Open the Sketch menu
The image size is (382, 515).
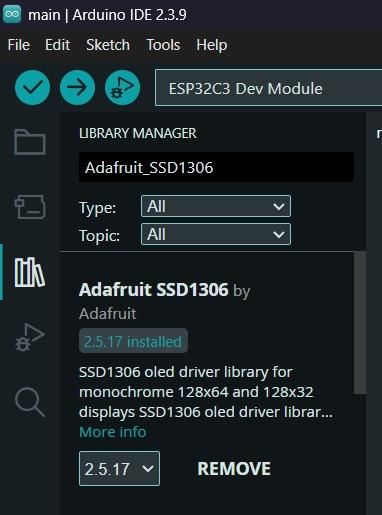108,45
